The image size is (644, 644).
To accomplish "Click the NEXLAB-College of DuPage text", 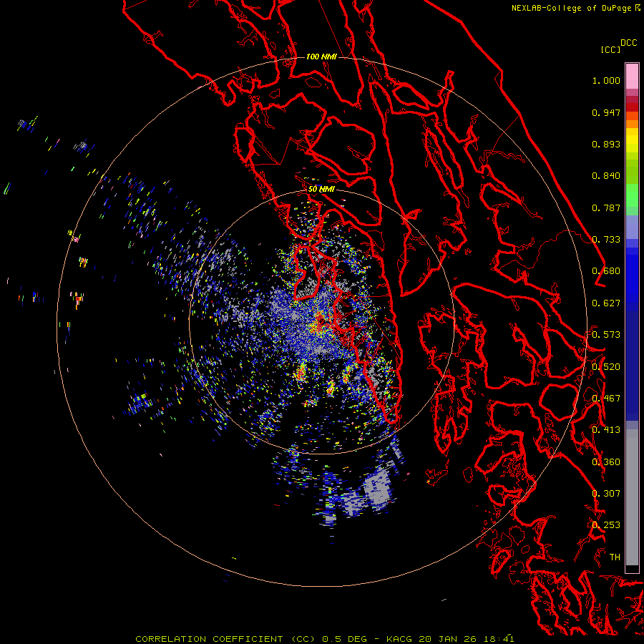I will (572, 8).
